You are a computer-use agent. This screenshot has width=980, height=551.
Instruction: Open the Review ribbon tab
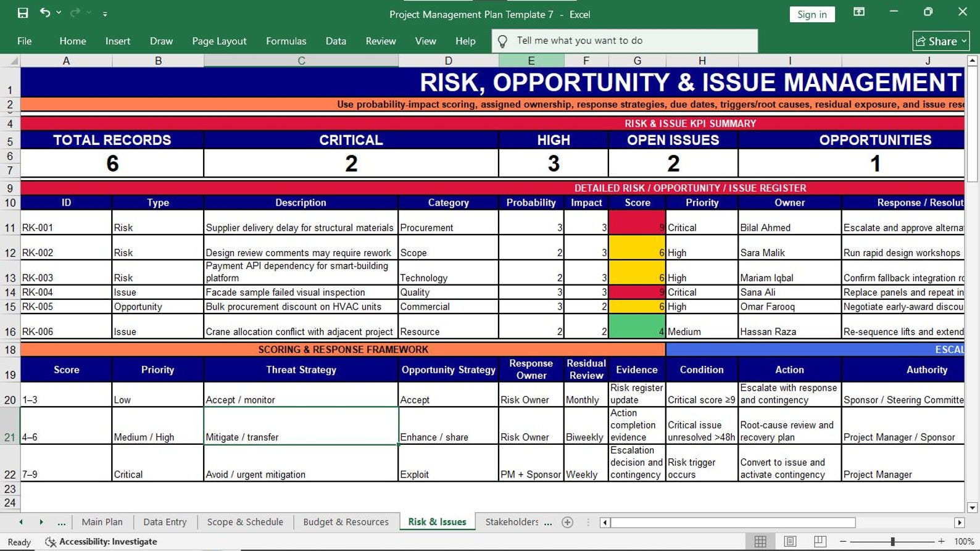click(381, 41)
